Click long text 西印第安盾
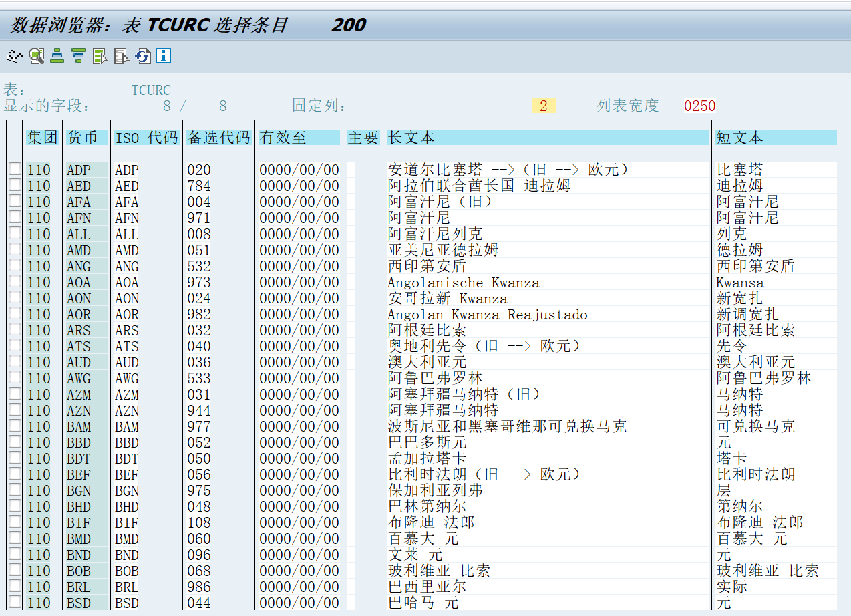The height and width of the screenshot is (616, 851). pyautogui.click(x=428, y=266)
